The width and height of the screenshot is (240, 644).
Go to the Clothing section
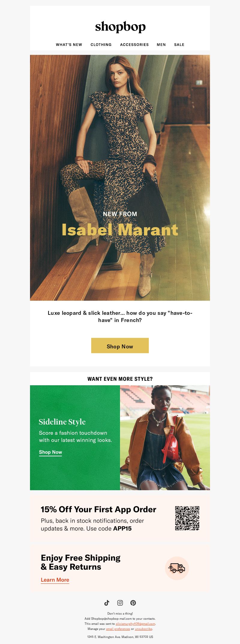[x=101, y=45]
